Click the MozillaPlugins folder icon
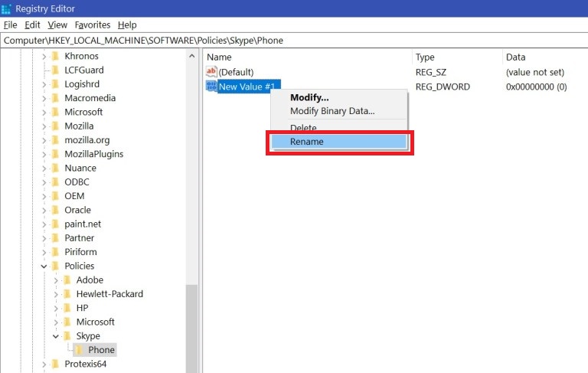 [x=55, y=154]
